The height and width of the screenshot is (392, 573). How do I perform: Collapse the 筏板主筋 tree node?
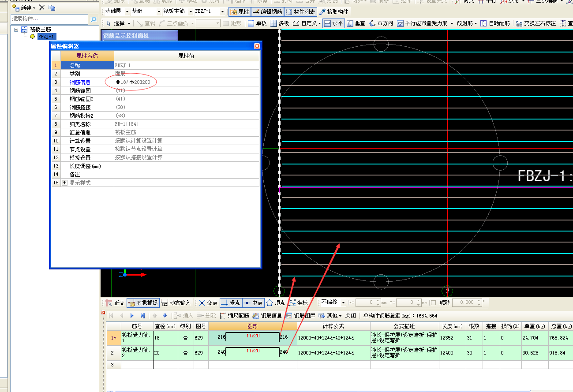pos(17,30)
